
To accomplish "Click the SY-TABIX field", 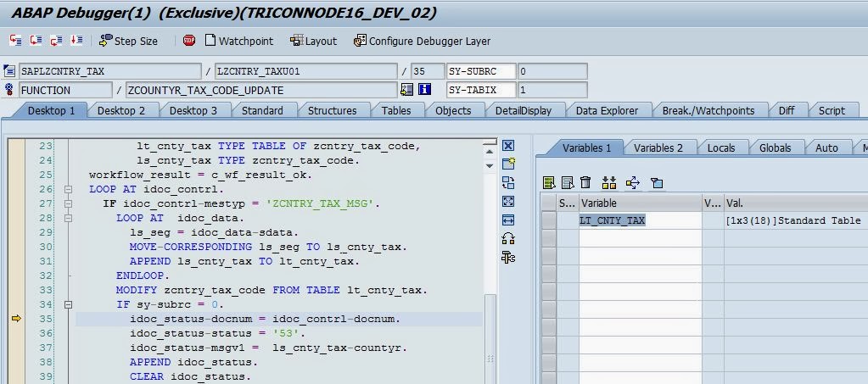I will (x=481, y=90).
